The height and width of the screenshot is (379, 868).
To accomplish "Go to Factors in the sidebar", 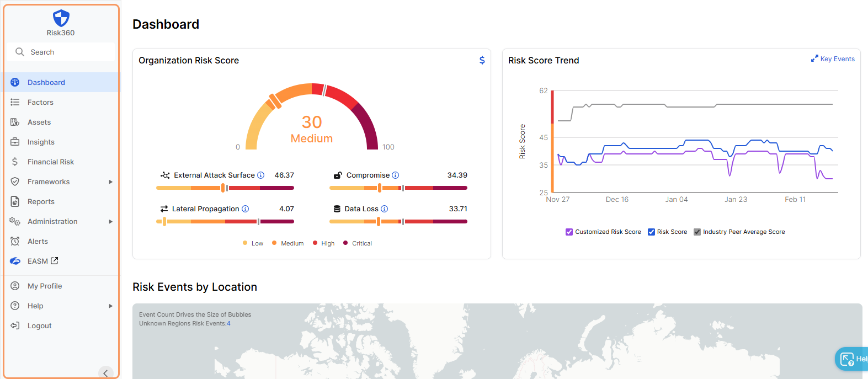I will point(40,103).
